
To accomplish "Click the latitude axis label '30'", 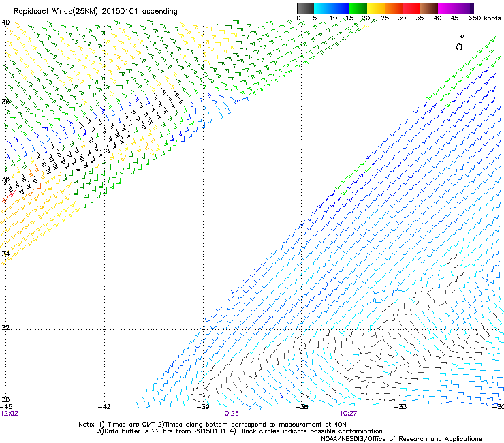I will [x=5, y=400].
